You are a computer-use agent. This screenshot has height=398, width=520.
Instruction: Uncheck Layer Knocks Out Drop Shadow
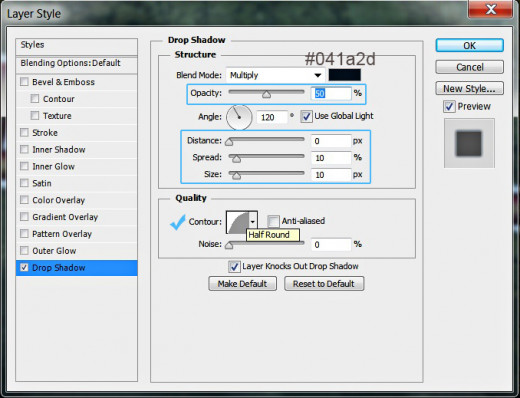coord(234,266)
